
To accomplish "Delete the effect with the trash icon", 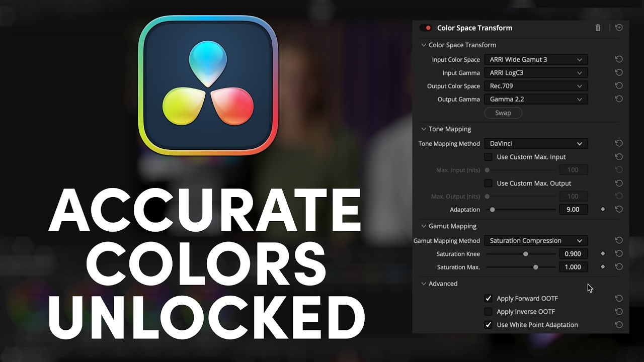I will coord(598,28).
